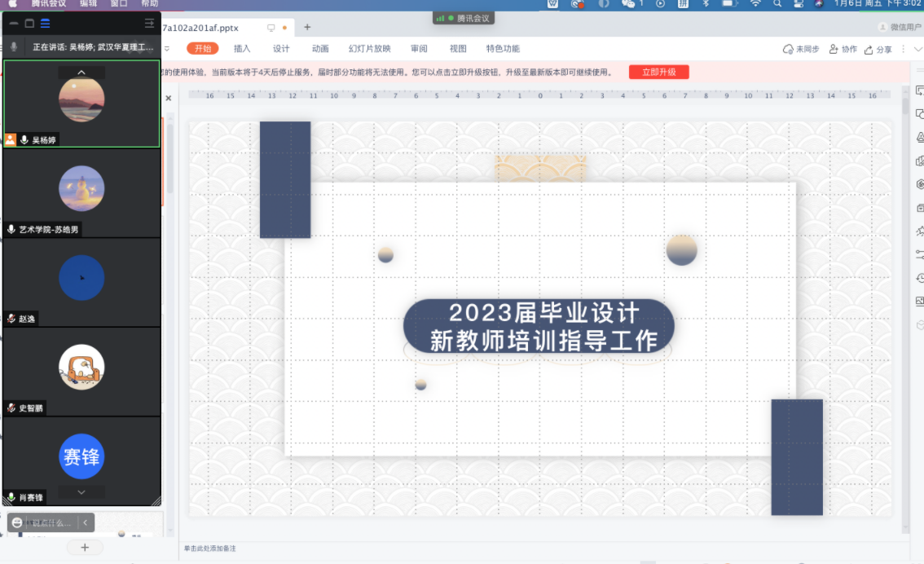Open Spotlight search in the menu bar

pyautogui.click(x=777, y=4)
